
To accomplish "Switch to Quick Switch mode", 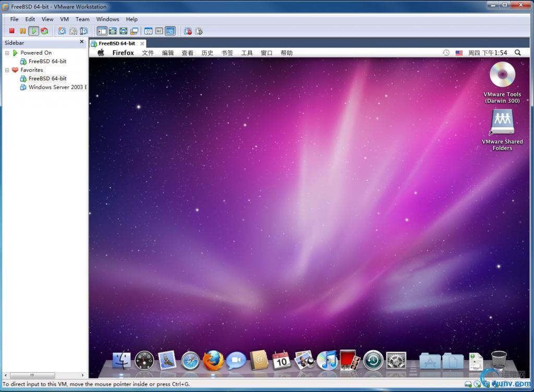I will [x=113, y=31].
